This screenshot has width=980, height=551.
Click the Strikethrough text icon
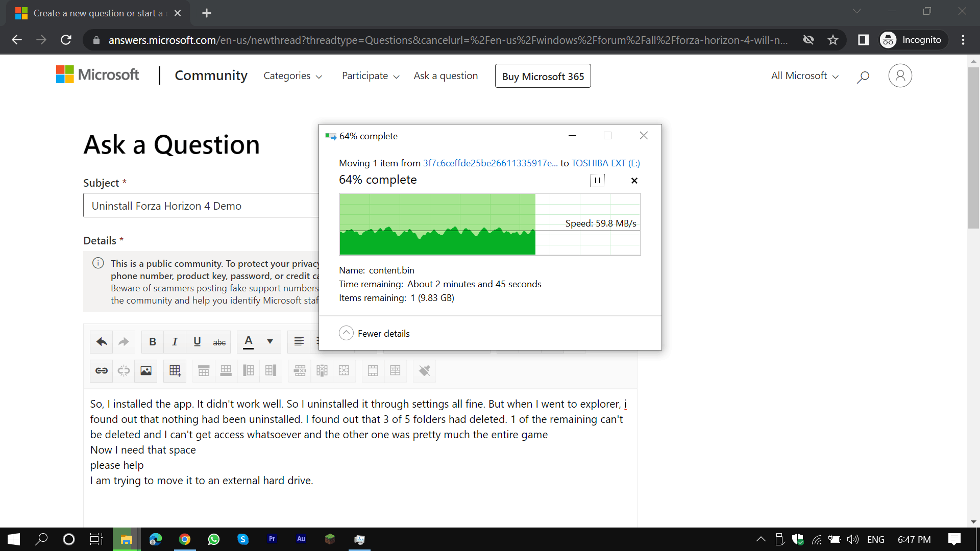(x=219, y=342)
